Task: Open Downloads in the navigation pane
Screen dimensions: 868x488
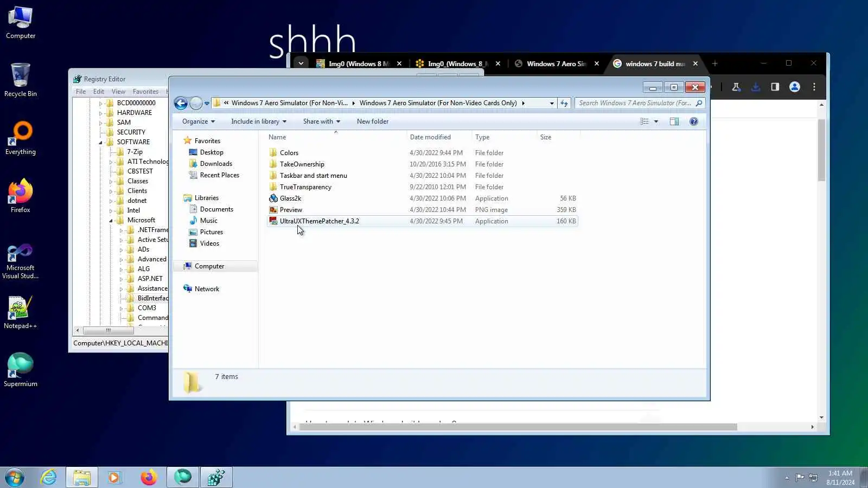Action: coord(216,164)
